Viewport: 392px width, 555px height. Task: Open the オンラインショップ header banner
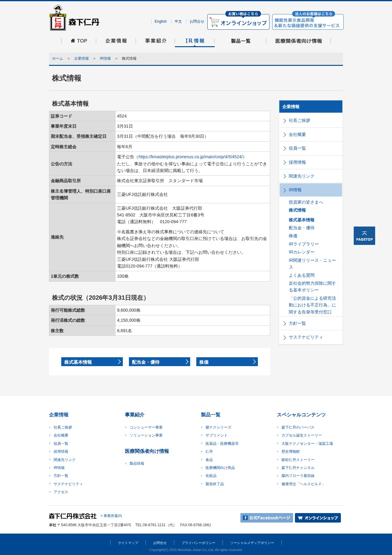(238, 21)
